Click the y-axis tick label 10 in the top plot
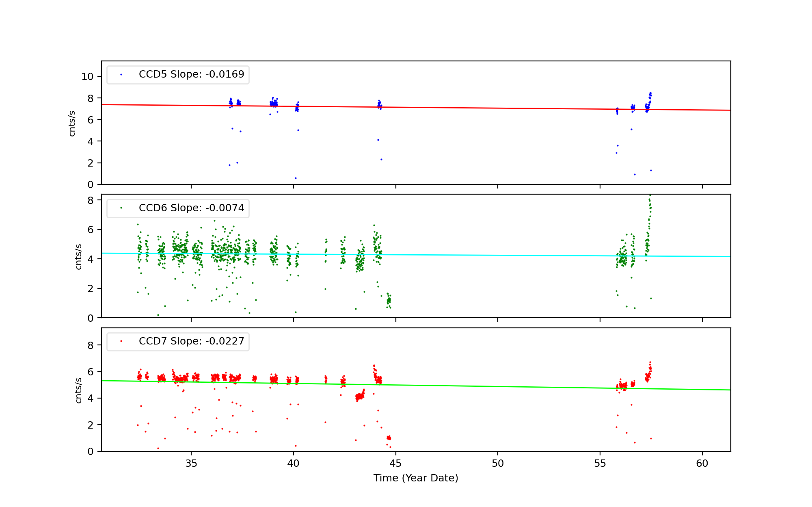 point(87,77)
